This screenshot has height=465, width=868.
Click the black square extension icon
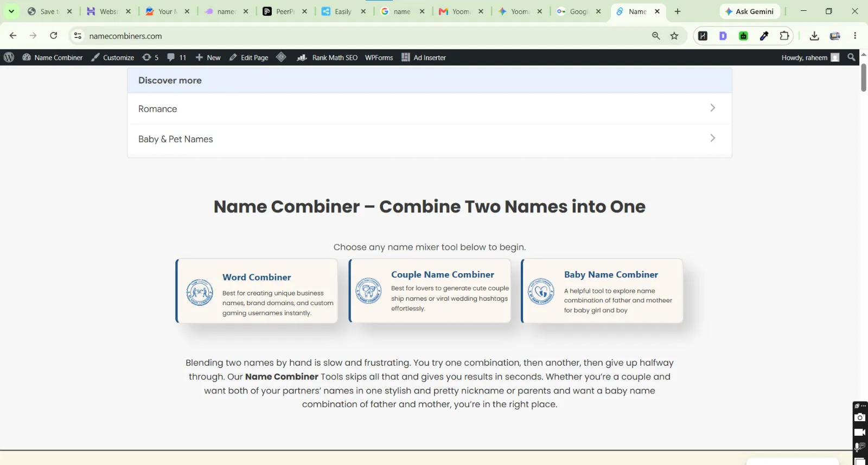pyautogui.click(x=703, y=36)
